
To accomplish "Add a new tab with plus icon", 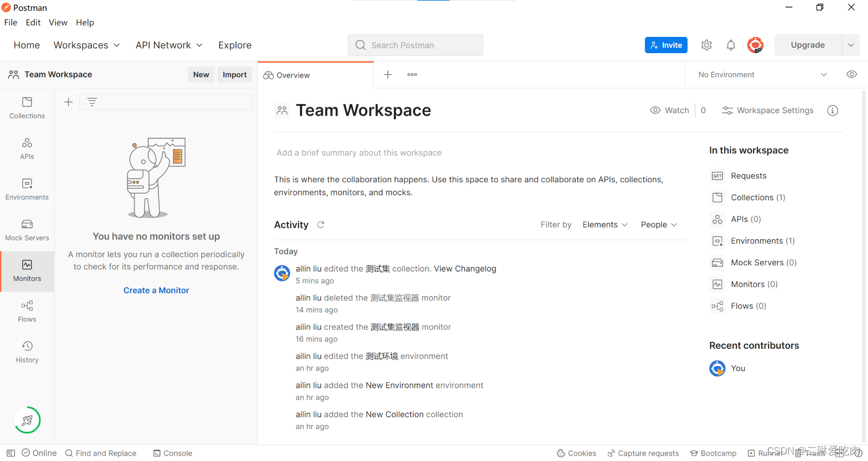I will pos(388,75).
